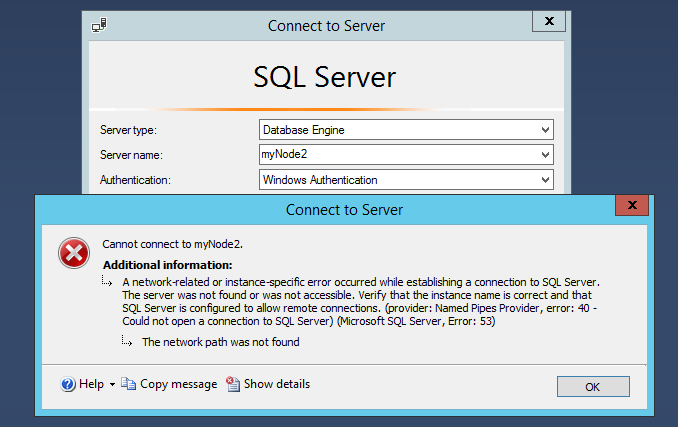Click the arrow beside "The network path was not found"
The image size is (678, 427).
point(127,342)
